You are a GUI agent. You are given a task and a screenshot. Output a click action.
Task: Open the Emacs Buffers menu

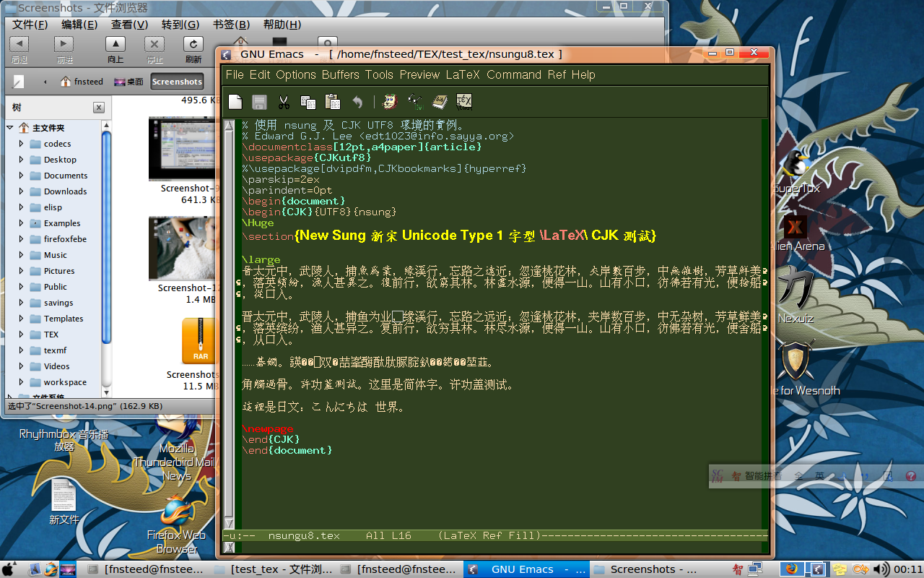tap(341, 74)
